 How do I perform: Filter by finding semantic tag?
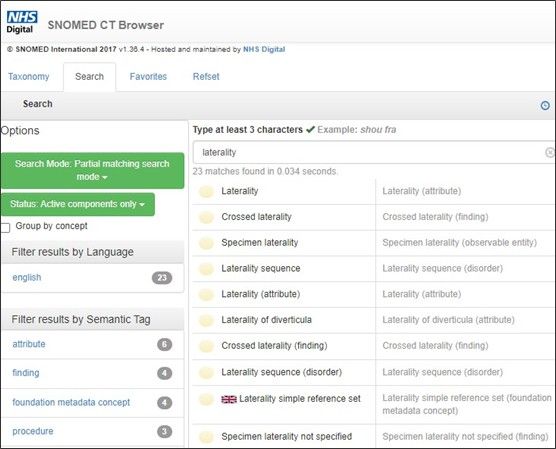(26, 373)
